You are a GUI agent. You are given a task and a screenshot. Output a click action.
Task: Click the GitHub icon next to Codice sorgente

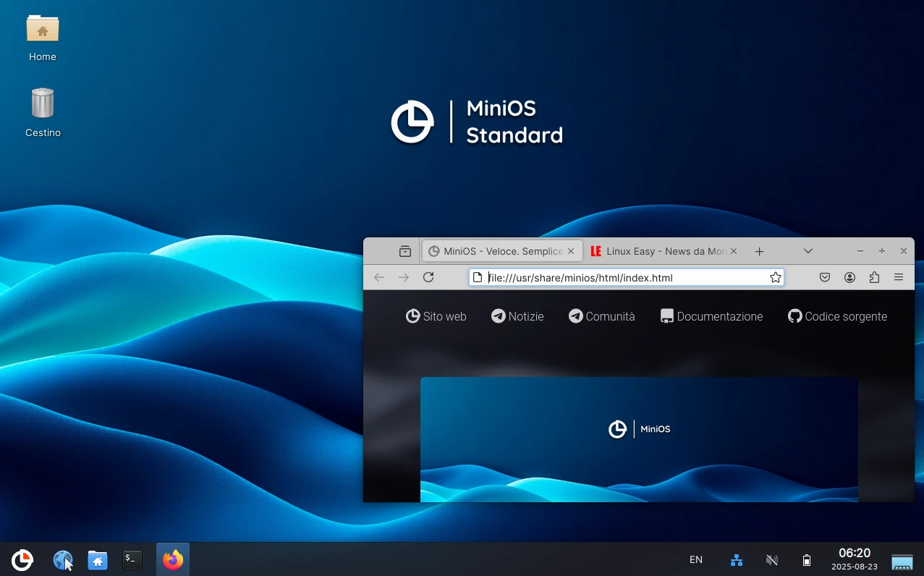click(794, 316)
